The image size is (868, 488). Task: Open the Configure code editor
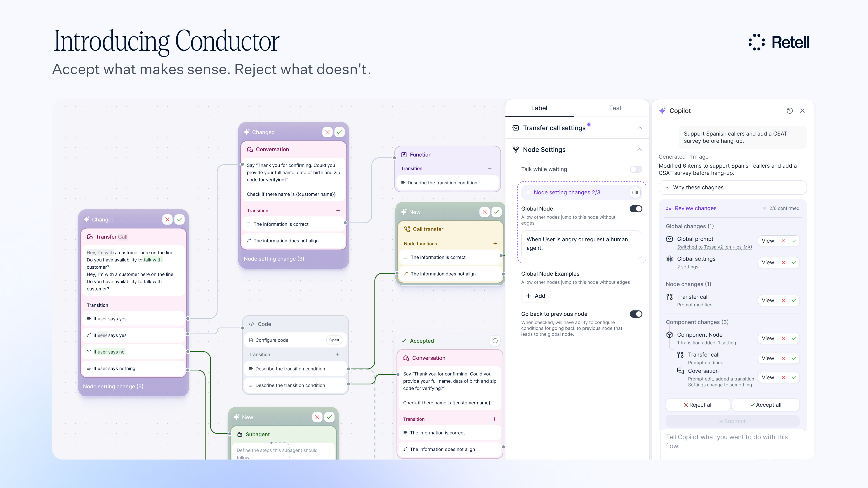coord(334,340)
